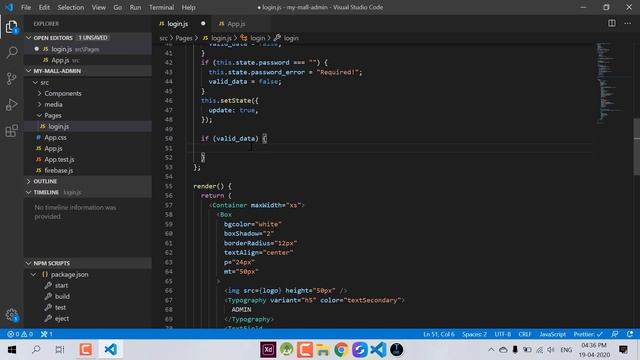The image size is (640, 360).
Task: Open the Search view in activity bar
Action: [x=11, y=53]
